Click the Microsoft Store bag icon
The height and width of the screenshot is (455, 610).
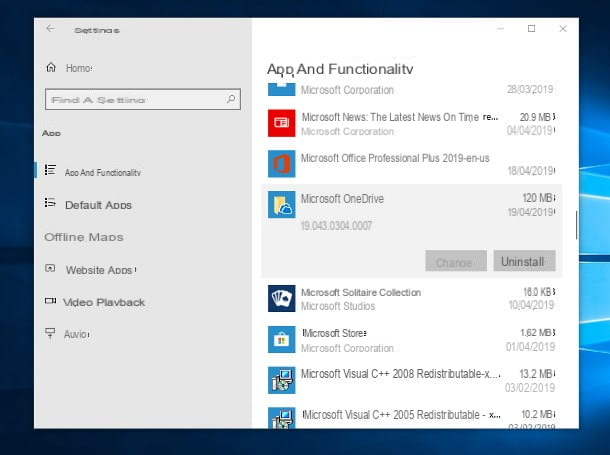click(x=282, y=340)
